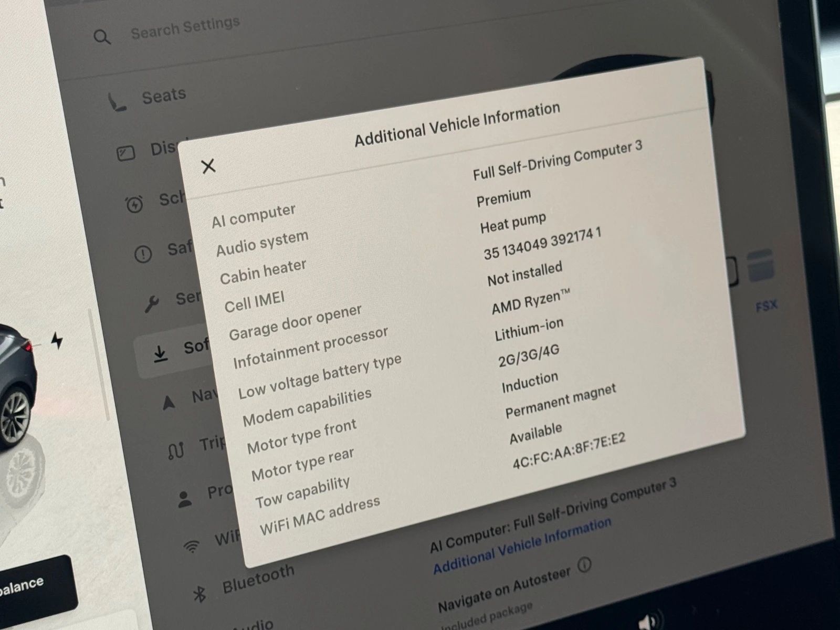Open the Software download icon
Viewport: 840px width, 630px height.
pos(161,354)
